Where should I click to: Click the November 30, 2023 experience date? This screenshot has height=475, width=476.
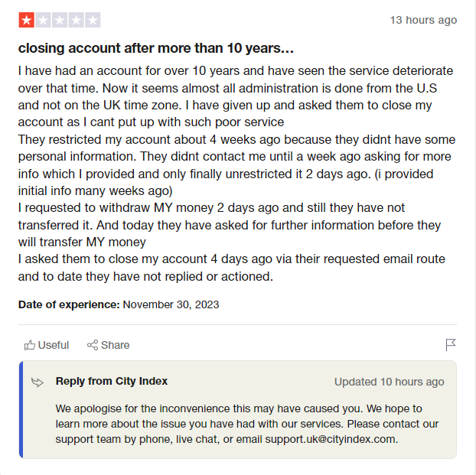pos(171,304)
